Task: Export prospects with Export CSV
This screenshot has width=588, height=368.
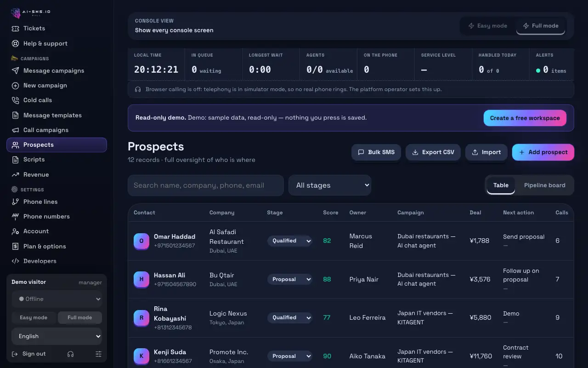Action: 433,152
